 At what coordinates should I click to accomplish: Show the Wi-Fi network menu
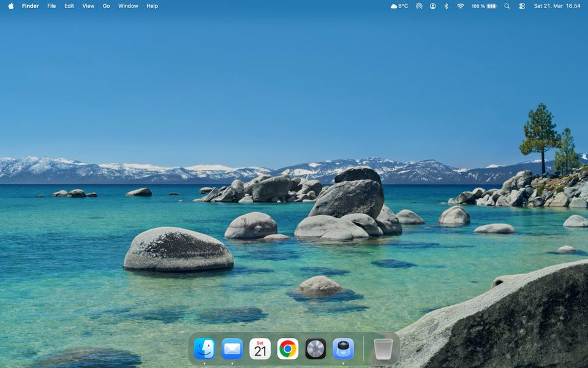coord(461,6)
